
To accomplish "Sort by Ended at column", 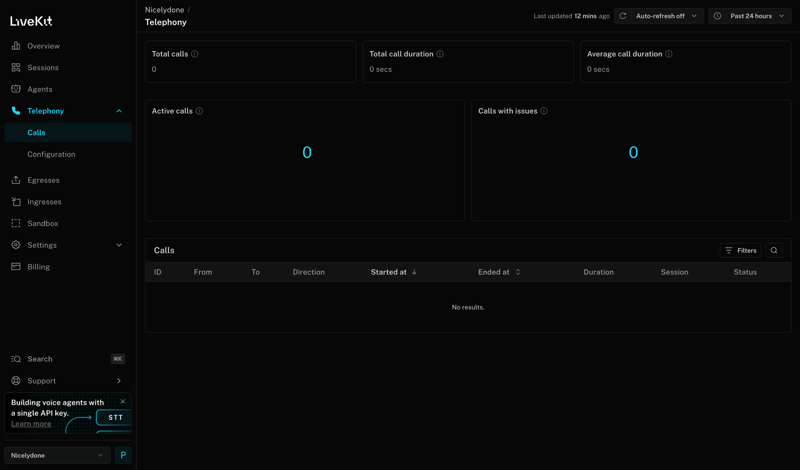I will tap(499, 273).
